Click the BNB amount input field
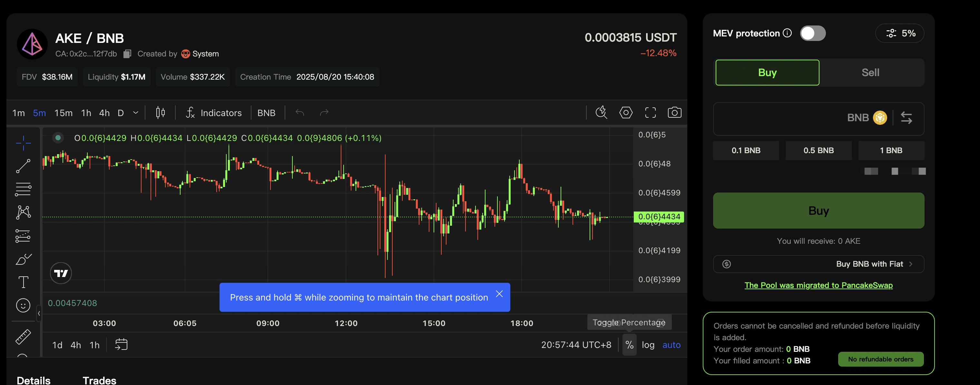 click(x=776, y=118)
